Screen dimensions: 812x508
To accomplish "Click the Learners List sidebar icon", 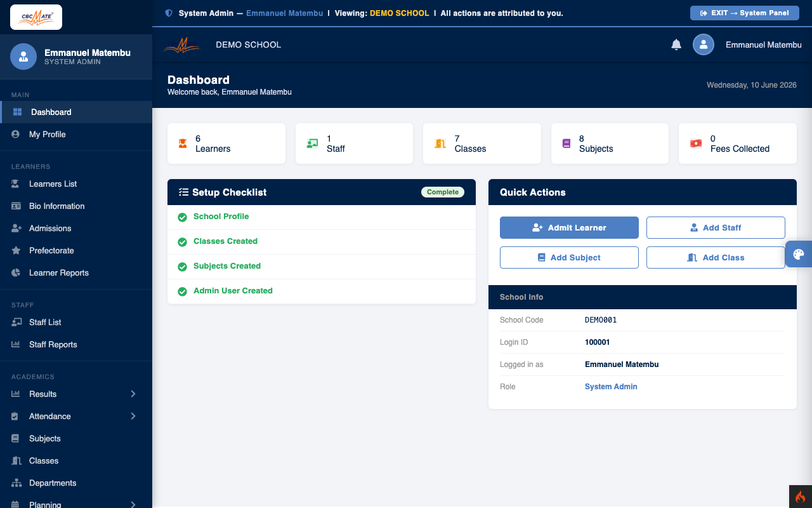I will [x=16, y=184].
